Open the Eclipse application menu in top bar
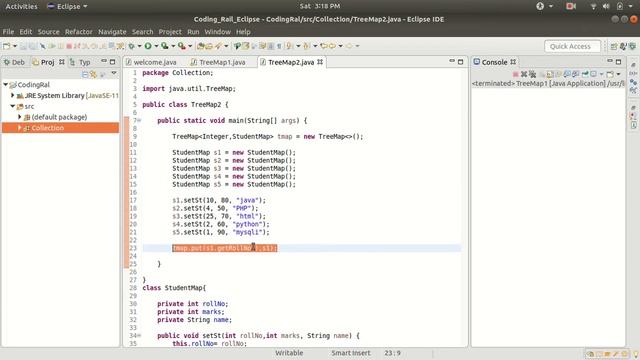Image resolution: width=640 pixels, height=360 pixels. pos(67,6)
